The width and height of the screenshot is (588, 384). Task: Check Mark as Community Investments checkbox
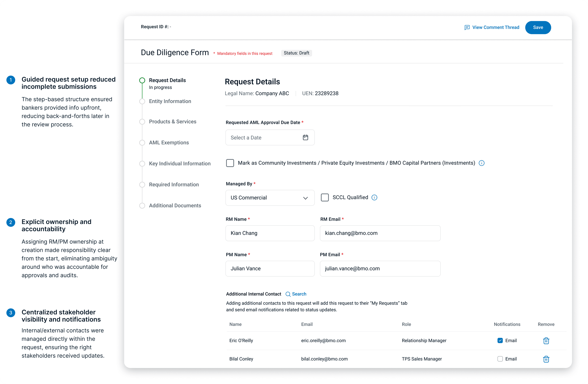(x=230, y=163)
